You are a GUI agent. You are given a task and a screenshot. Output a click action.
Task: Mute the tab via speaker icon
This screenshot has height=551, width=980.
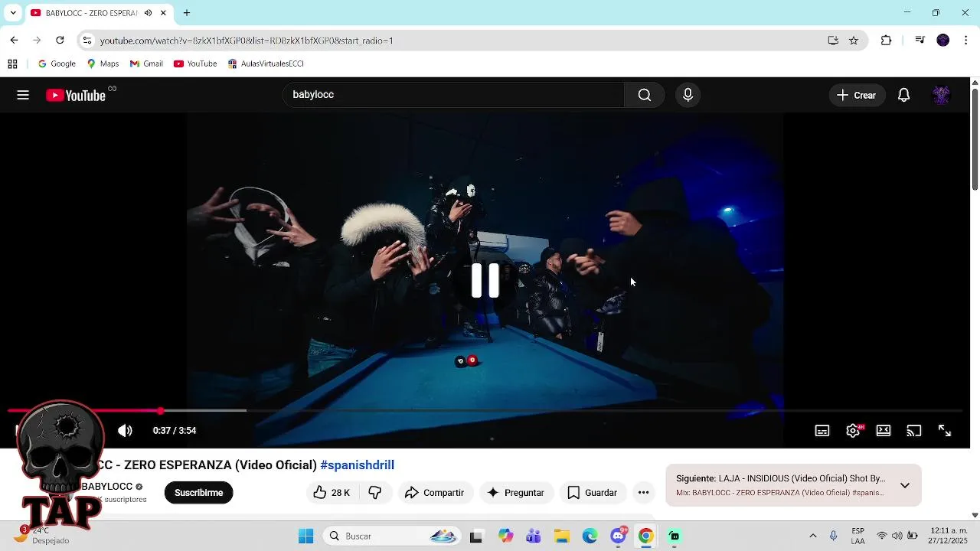tap(148, 13)
